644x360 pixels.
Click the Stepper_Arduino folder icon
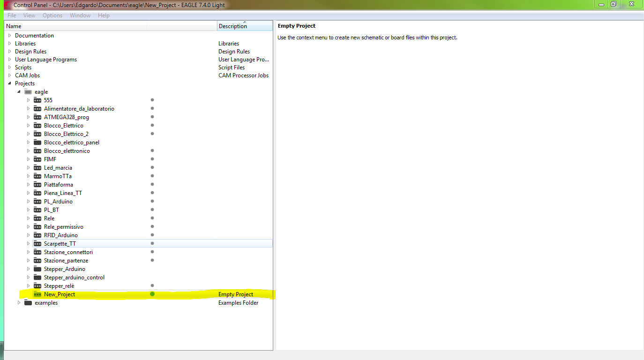pyautogui.click(x=37, y=269)
